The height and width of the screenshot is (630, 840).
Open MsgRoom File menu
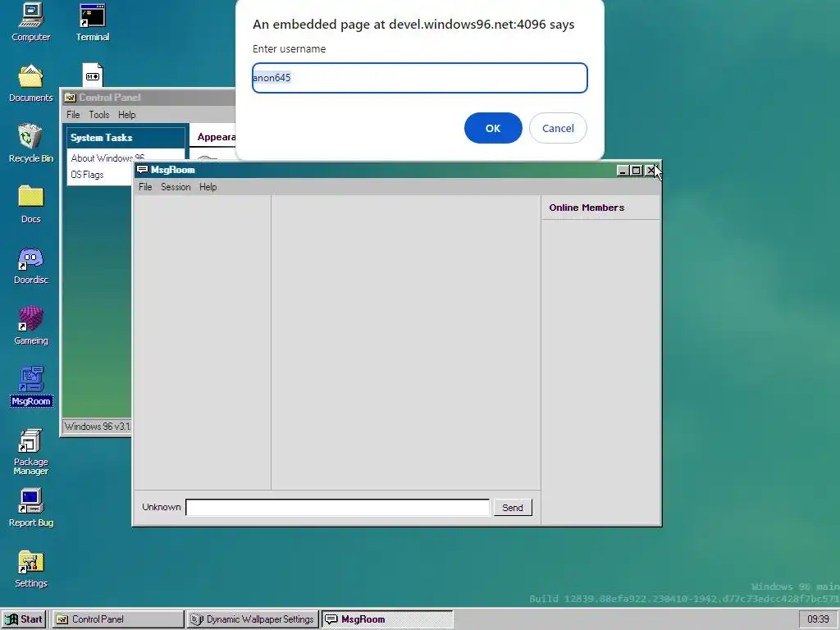click(x=145, y=187)
